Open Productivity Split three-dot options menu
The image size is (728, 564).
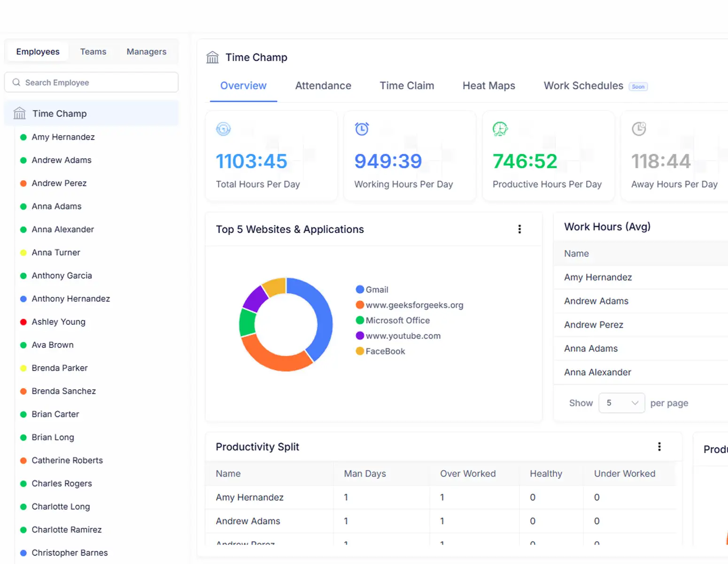[x=659, y=446]
